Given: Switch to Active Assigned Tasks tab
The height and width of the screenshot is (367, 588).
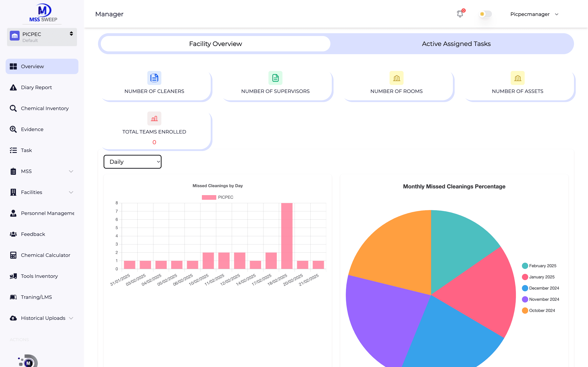Looking at the screenshot, I should (x=456, y=44).
